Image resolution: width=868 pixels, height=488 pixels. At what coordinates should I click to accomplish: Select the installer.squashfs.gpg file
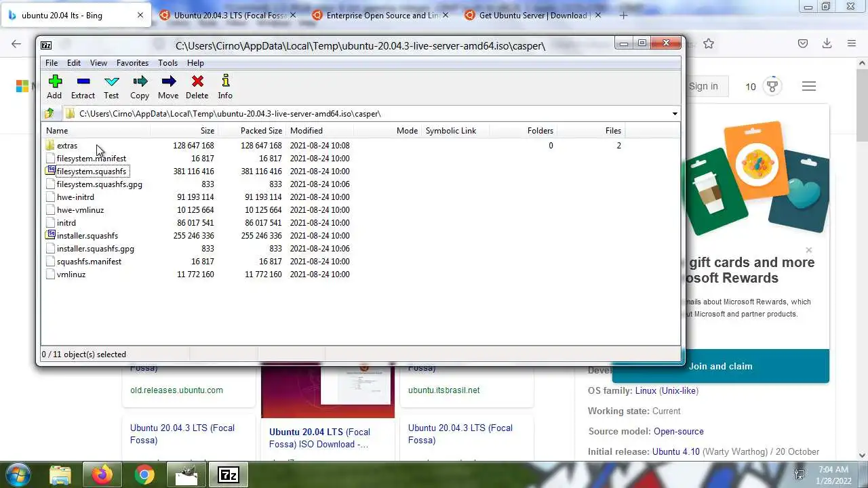pos(95,249)
